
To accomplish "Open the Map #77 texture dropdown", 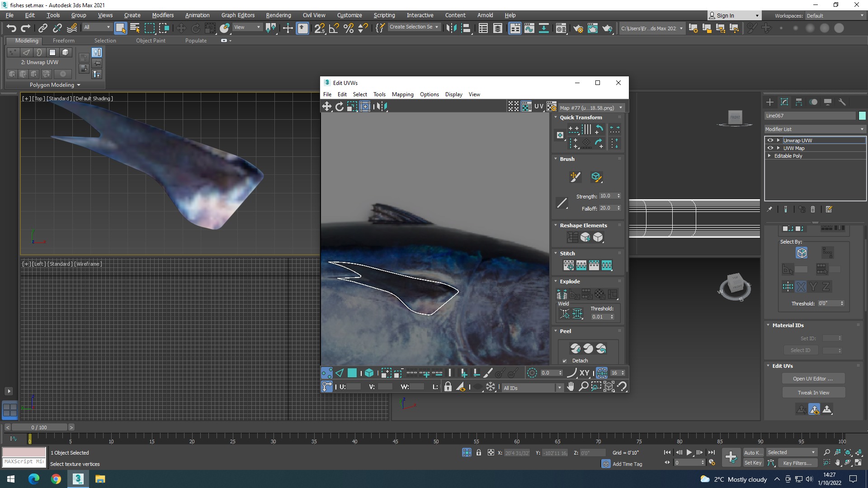I will [x=592, y=108].
